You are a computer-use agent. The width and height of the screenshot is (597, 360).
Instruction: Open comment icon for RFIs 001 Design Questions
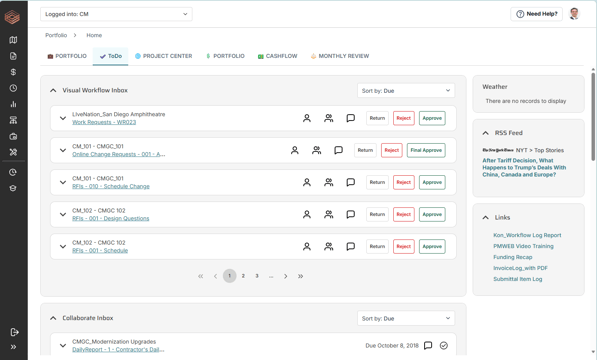click(351, 214)
